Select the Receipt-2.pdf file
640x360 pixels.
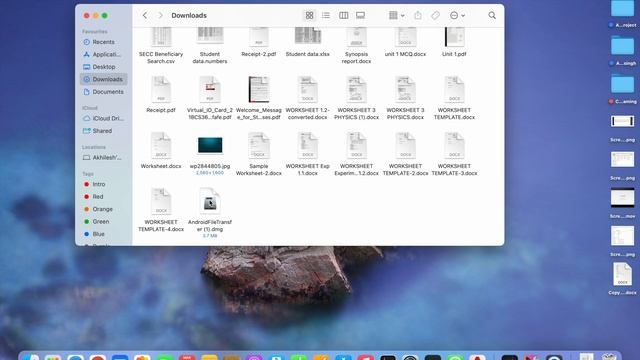coord(259,42)
